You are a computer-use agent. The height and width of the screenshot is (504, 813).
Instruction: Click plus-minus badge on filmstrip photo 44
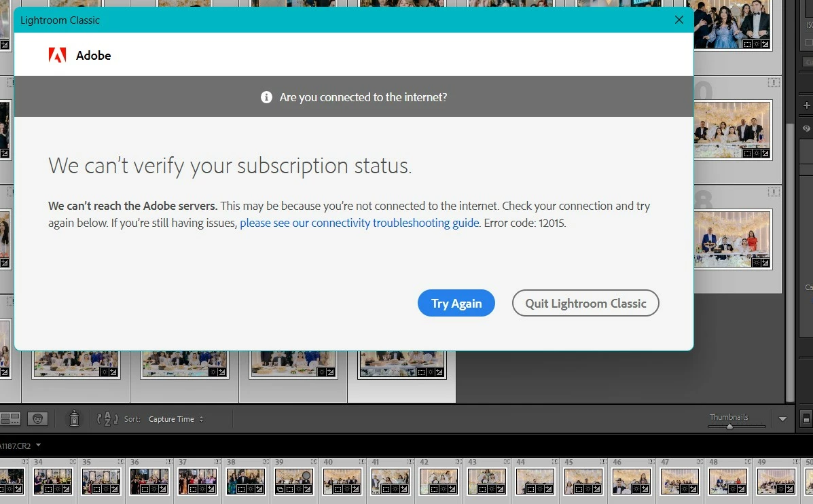pyautogui.click(x=549, y=489)
